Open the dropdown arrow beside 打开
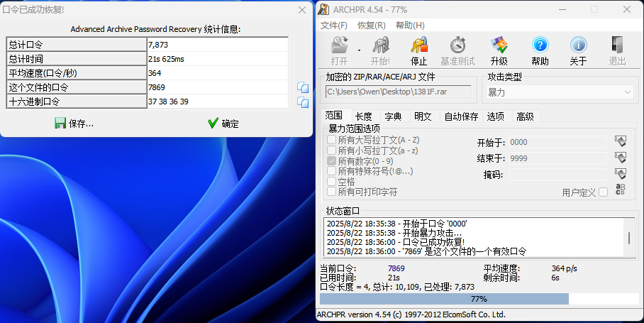Image resolution: width=644 pixels, height=323 pixels. coord(359,50)
